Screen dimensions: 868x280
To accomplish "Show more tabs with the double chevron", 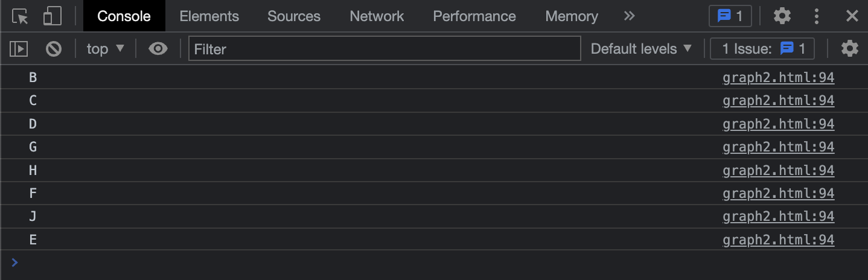I will tap(630, 16).
